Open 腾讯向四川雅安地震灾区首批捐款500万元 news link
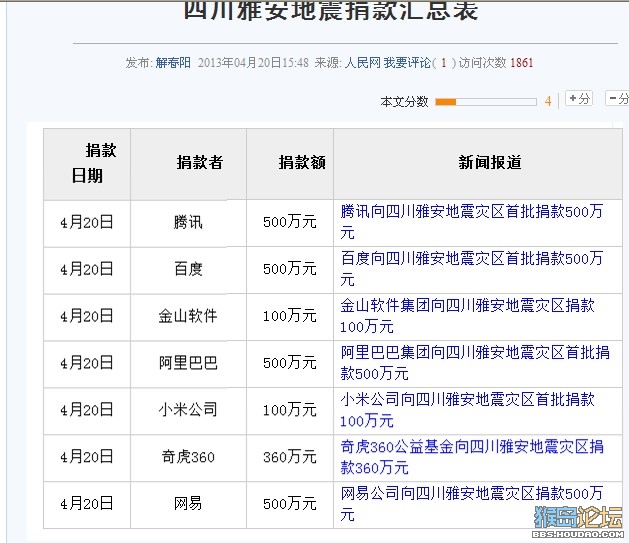629x543 pixels. (471, 222)
